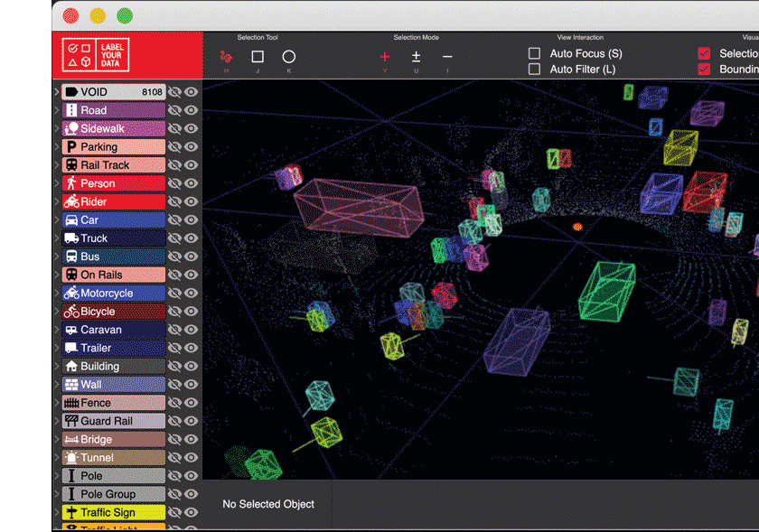This screenshot has height=532, width=759.
Task: Expand the Traffic Sign class chevron
Action: point(56,513)
